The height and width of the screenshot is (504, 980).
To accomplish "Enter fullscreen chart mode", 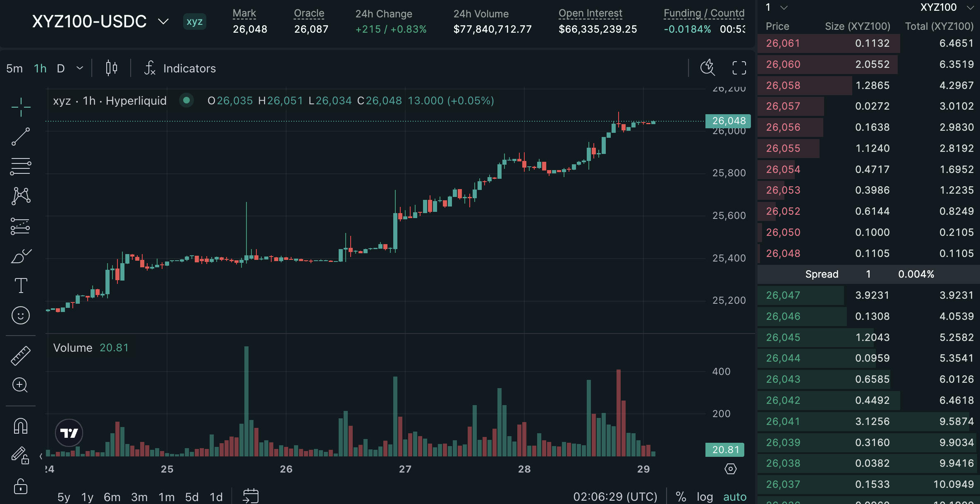I will coord(739,68).
